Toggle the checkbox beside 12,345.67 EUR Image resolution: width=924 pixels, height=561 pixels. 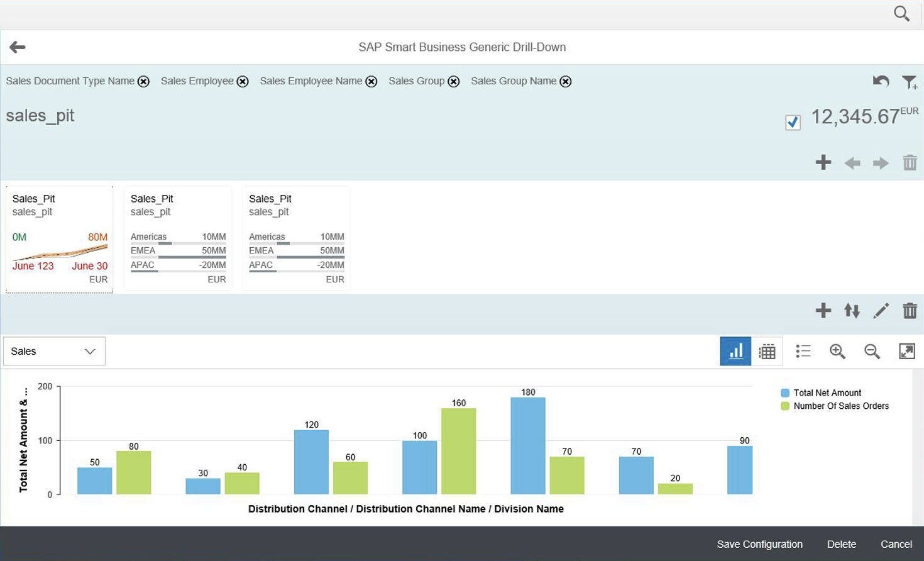click(x=793, y=122)
